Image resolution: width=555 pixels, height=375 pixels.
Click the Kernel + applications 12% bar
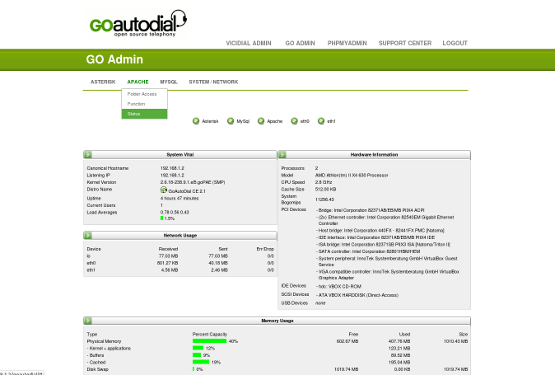(x=198, y=348)
